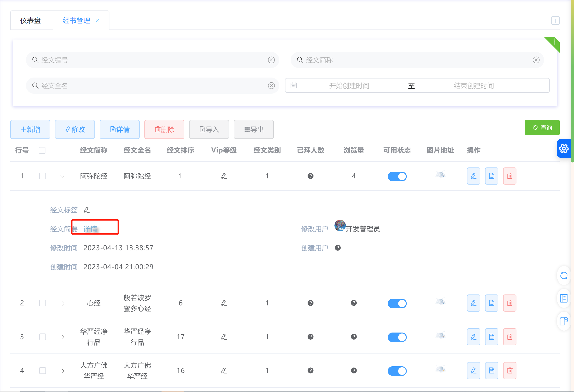Image resolution: width=574 pixels, height=392 pixels.
Task: Click the 开始创建时间 date field
Action: coord(349,86)
